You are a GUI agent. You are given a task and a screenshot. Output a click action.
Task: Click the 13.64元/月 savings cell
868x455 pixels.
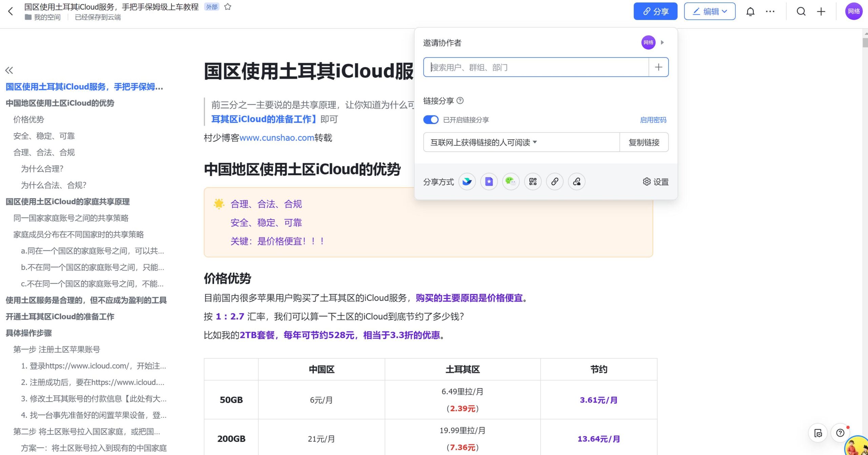point(598,439)
